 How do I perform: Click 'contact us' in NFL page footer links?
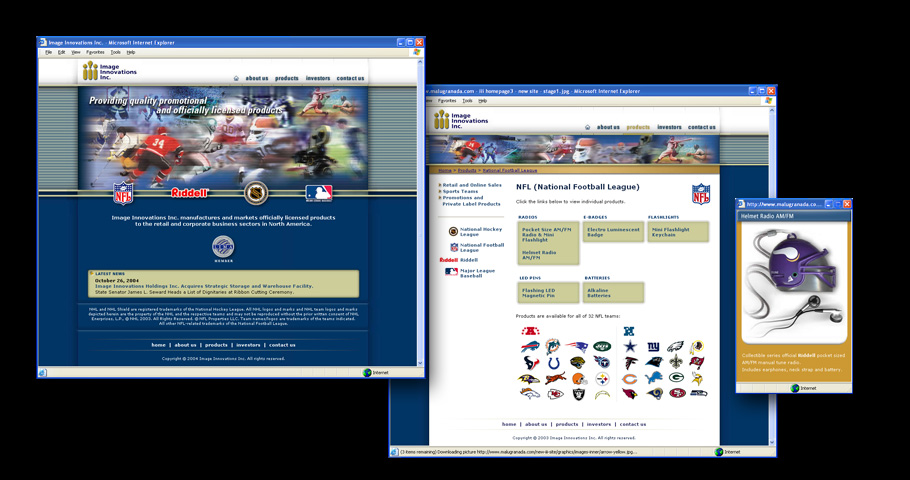coord(633,424)
